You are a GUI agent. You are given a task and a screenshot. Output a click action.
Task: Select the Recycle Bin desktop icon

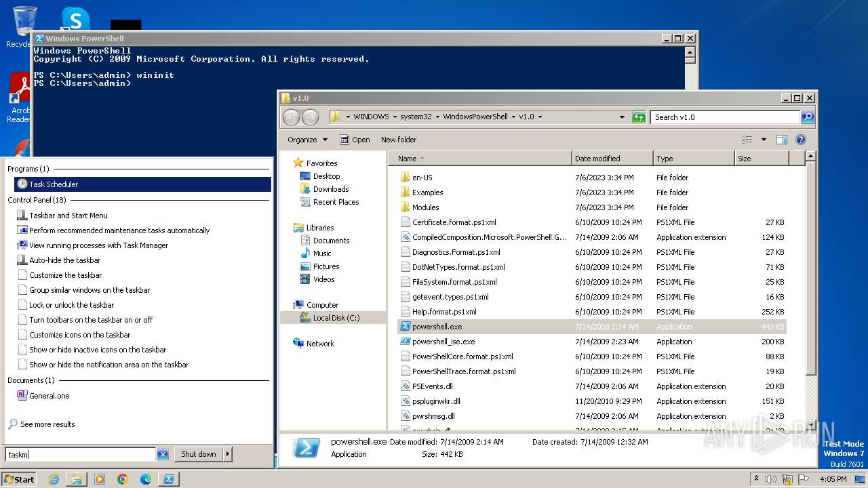coord(24,27)
